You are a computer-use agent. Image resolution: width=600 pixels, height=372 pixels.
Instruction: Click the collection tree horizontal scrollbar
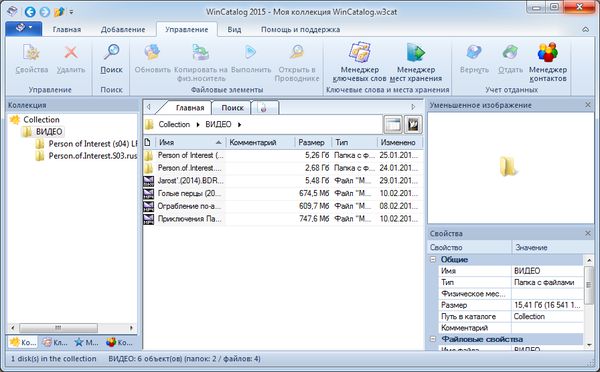(x=72, y=328)
